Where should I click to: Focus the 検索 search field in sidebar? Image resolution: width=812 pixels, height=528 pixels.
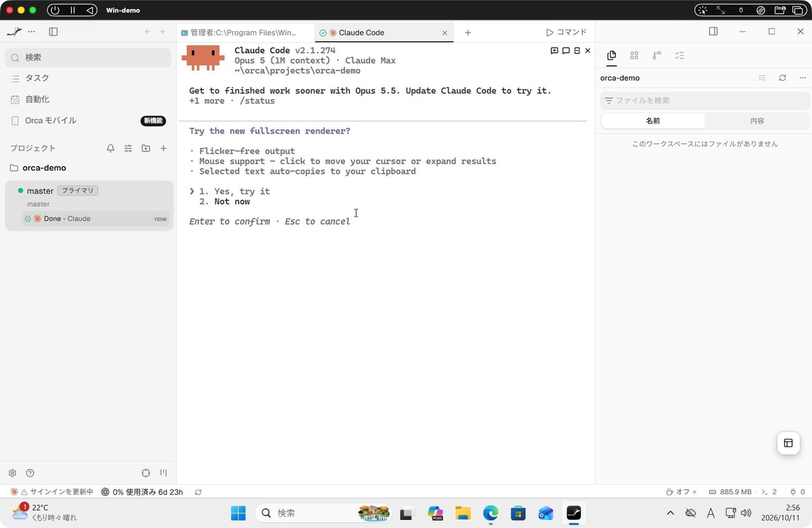click(x=88, y=57)
